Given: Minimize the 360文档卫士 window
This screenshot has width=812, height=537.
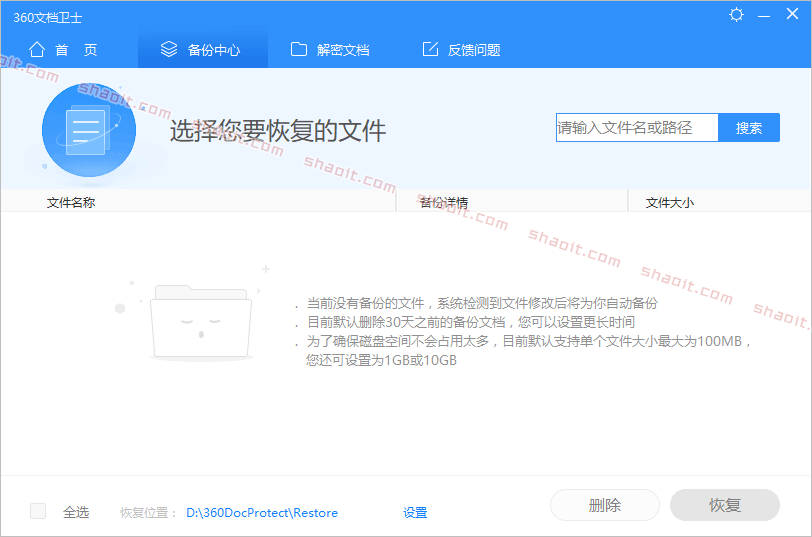Looking at the screenshot, I should 764,16.
